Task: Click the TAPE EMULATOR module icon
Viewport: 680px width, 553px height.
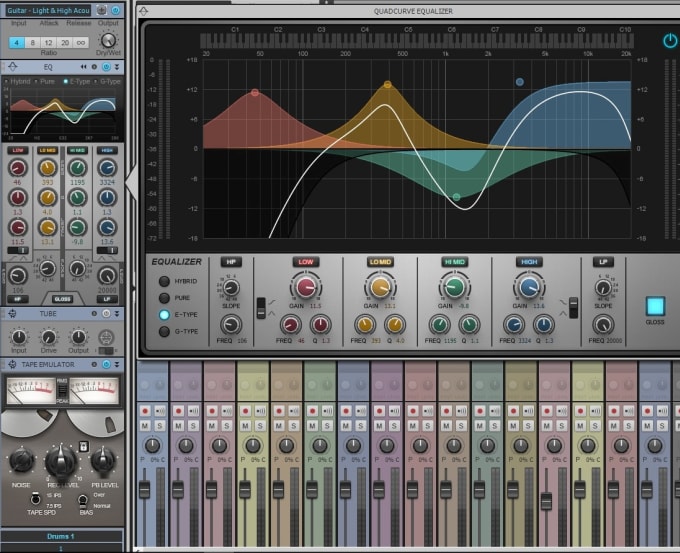Action: pos(12,364)
